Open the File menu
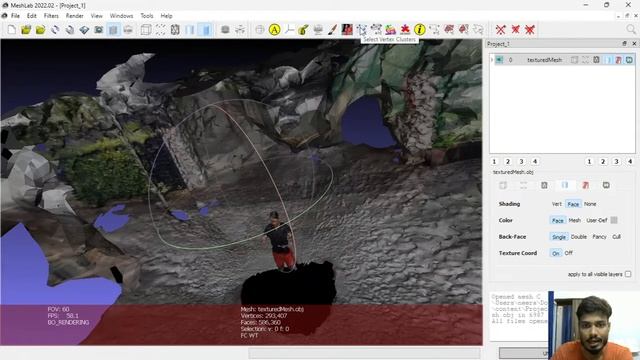 16,16
